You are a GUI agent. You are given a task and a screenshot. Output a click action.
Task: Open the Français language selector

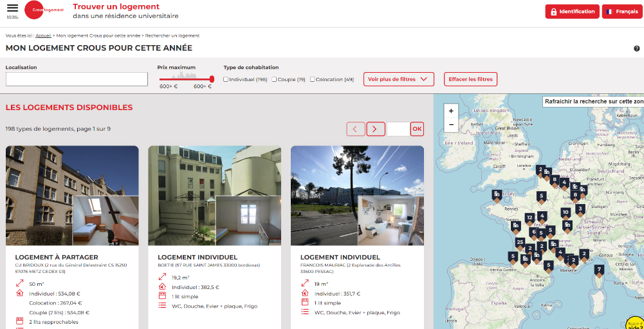tap(622, 12)
